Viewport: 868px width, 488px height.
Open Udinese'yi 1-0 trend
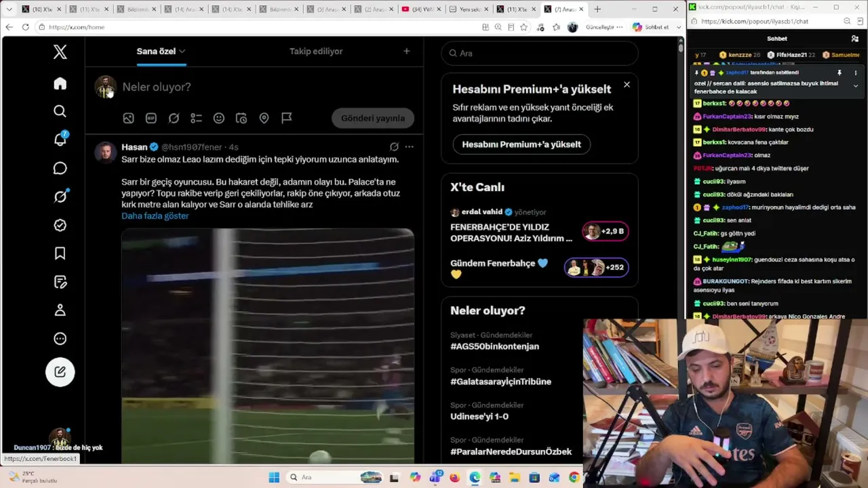pyautogui.click(x=479, y=416)
